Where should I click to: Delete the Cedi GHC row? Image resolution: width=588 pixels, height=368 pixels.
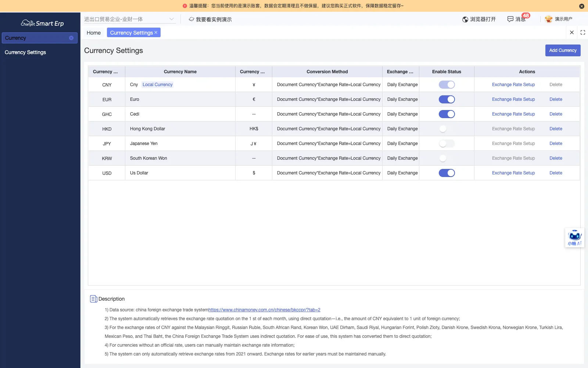556,114
